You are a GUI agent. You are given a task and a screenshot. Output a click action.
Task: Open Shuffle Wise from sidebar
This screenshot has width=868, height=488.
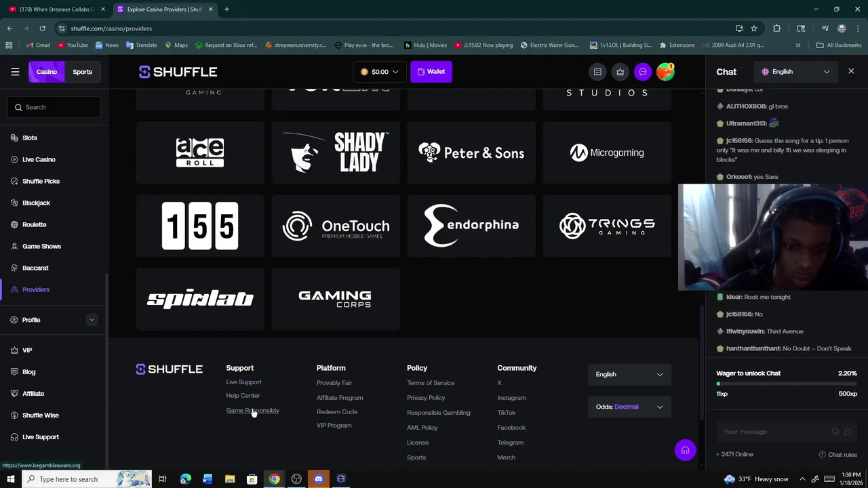[40, 415]
